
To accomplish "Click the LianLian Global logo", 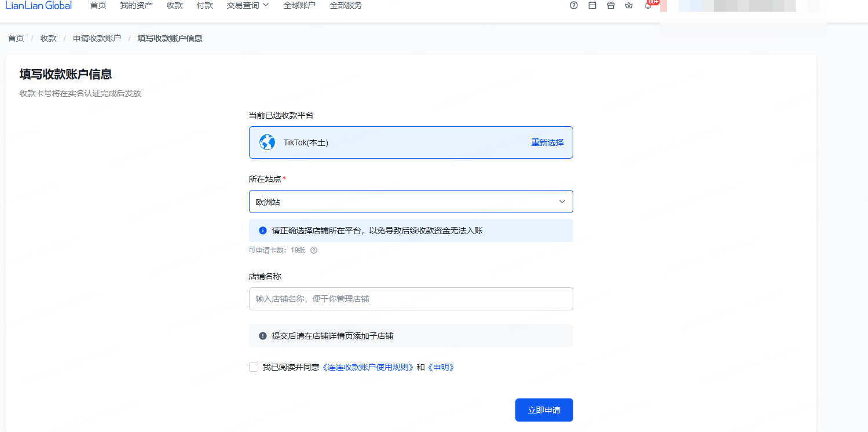I will pos(38,5).
